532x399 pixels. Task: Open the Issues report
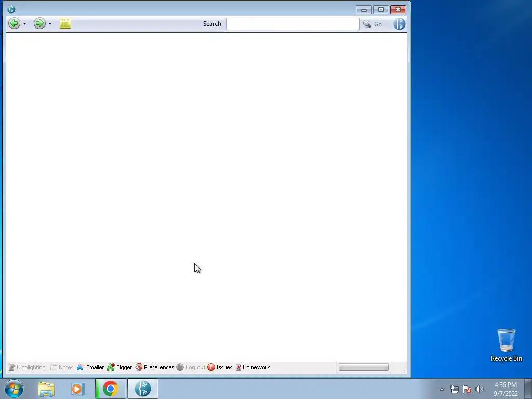pyautogui.click(x=220, y=367)
